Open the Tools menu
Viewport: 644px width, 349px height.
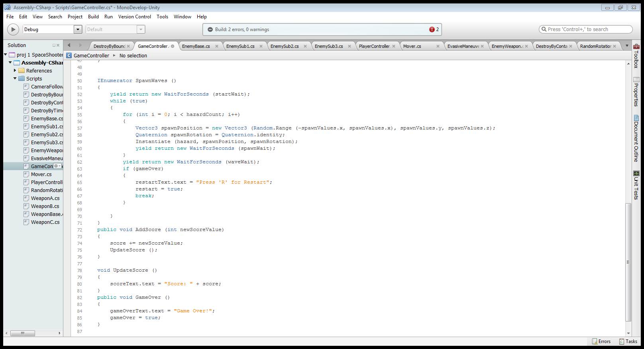coord(162,17)
